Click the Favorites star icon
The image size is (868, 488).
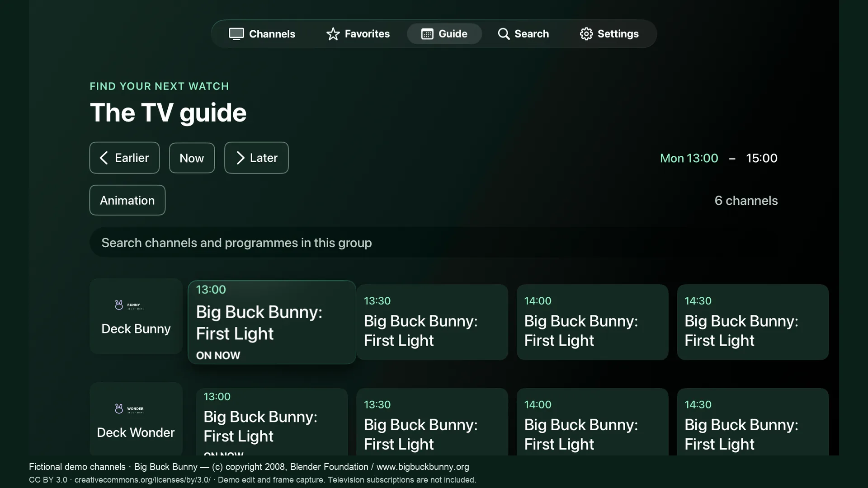(x=333, y=34)
